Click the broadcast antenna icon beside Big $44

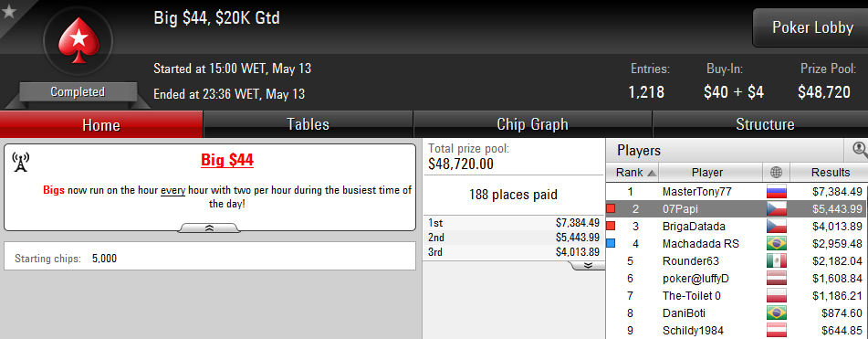20,163
